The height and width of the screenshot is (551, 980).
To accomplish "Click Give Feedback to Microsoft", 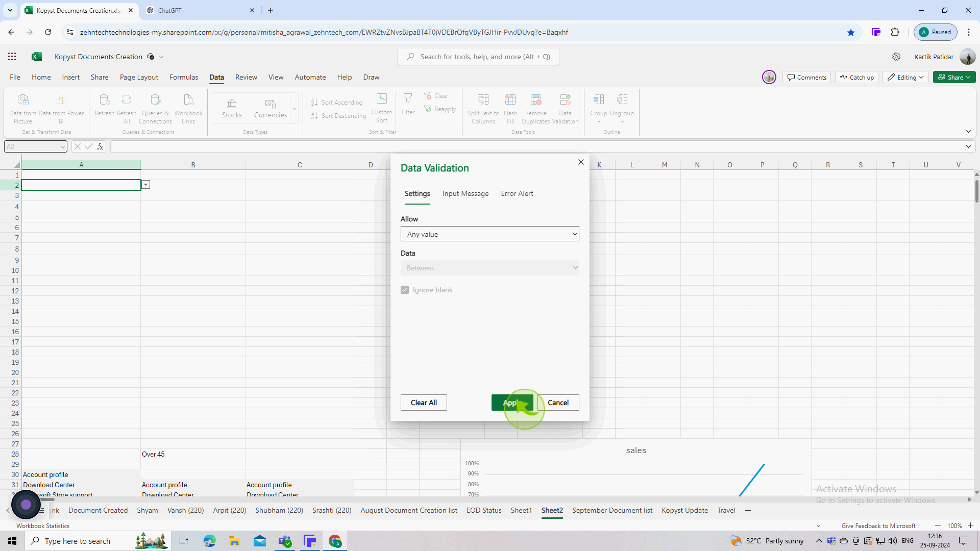I will pos(878,525).
